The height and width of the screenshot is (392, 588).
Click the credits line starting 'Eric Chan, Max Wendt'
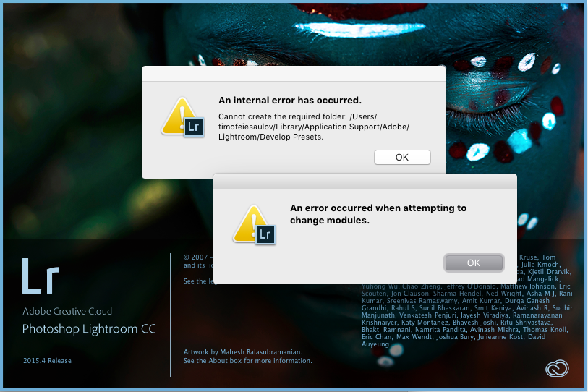coord(453,337)
